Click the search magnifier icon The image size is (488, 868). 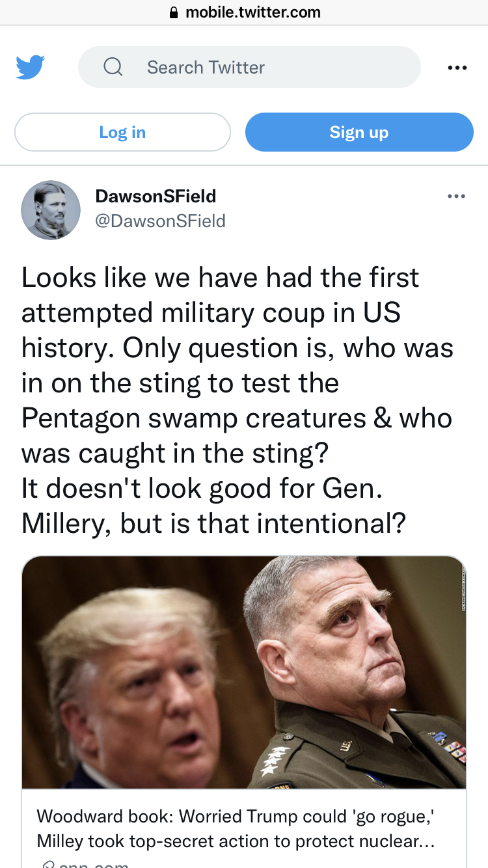[x=113, y=67]
